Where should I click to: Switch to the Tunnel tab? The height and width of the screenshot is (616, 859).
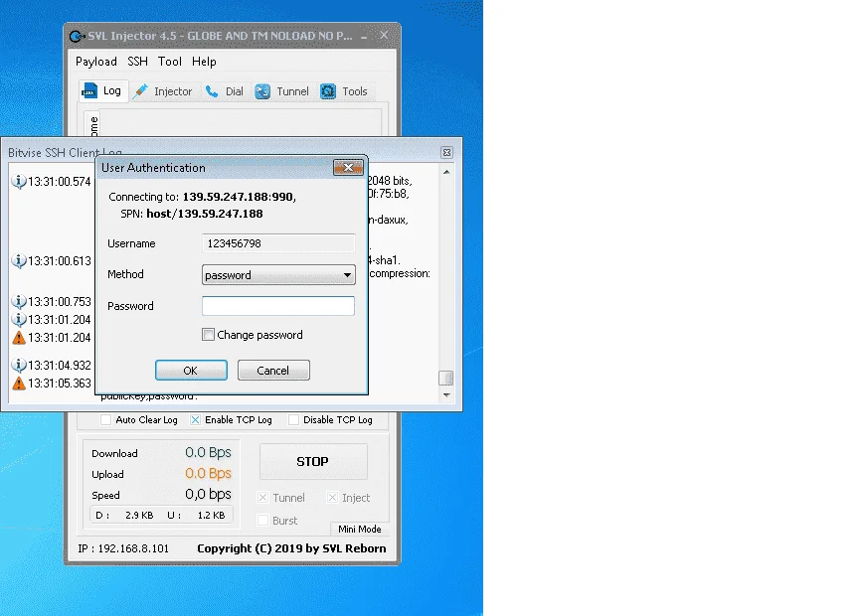(282, 91)
